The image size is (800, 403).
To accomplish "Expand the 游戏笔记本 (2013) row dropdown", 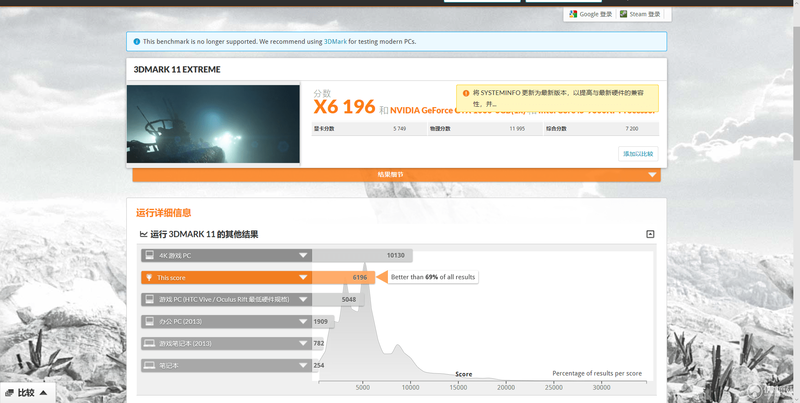I will point(303,343).
